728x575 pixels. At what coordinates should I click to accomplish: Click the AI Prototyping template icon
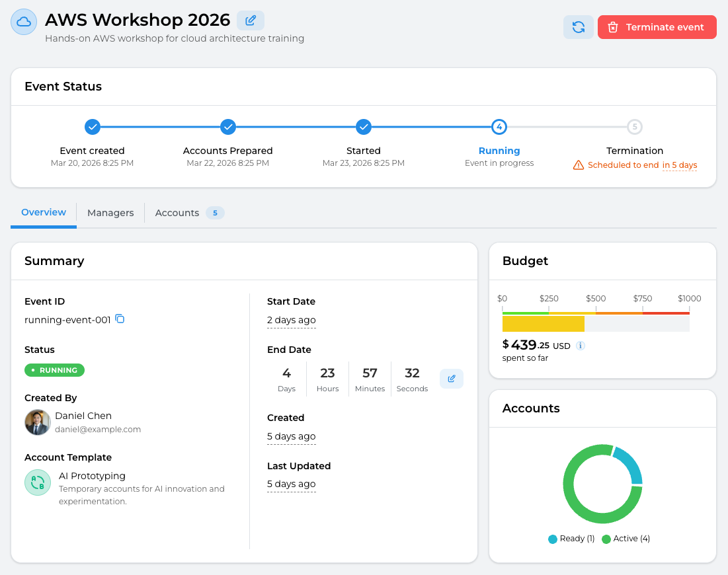pos(38,482)
